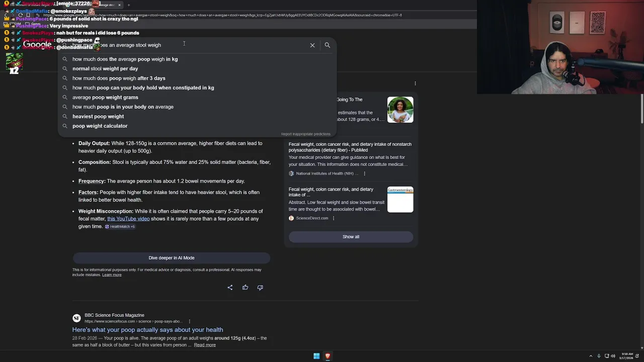Viewport: 644px width, 362px height.
Task: Click 'Read more' link in BBC result snippet
Action: coord(205,345)
